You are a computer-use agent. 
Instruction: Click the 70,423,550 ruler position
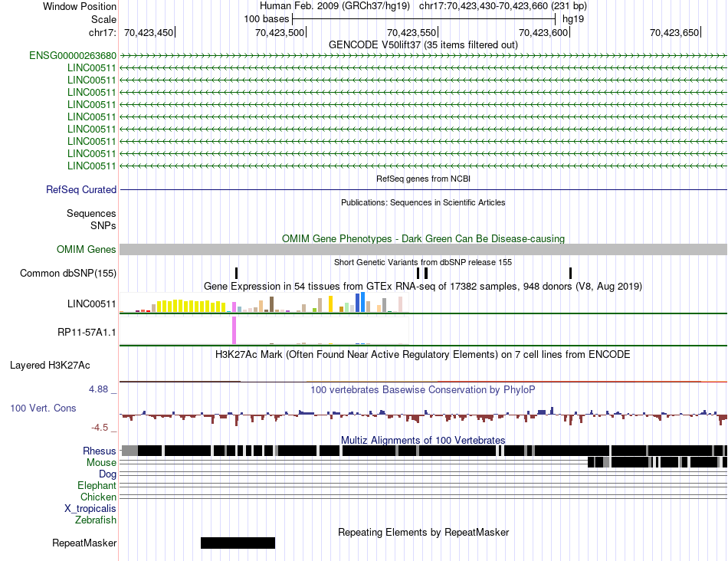[x=412, y=32]
